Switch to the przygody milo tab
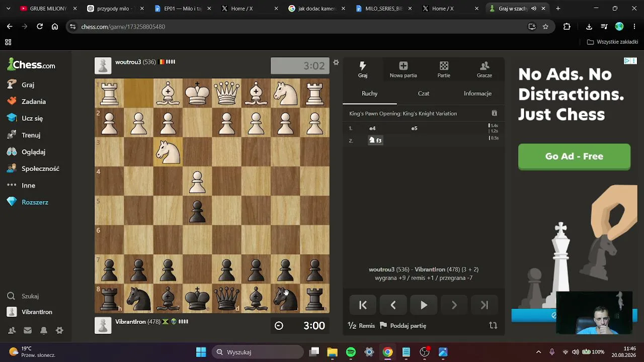The image size is (644, 362). (x=116, y=9)
